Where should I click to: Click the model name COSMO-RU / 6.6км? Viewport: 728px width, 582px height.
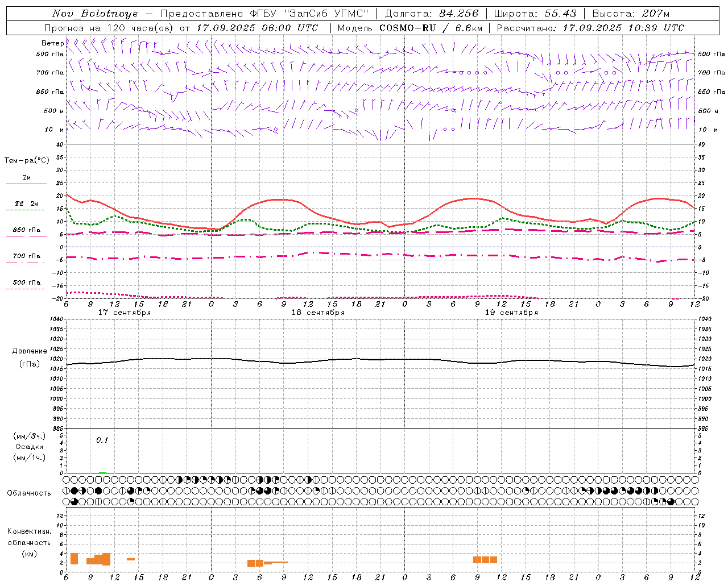point(431,28)
